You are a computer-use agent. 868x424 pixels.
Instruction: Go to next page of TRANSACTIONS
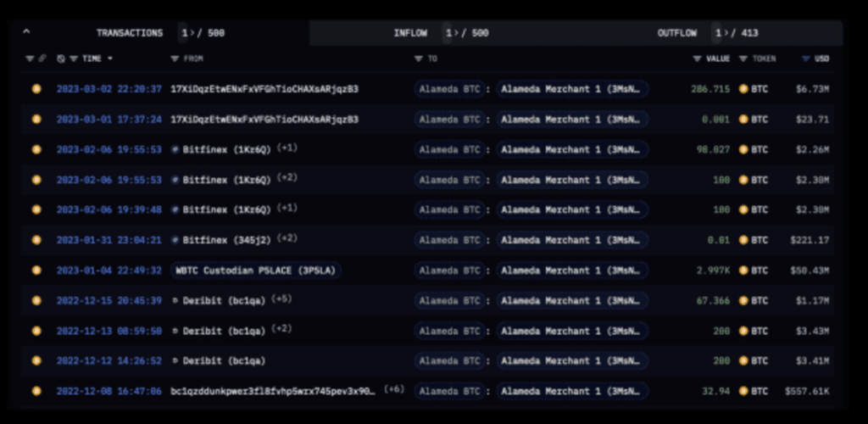click(192, 33)
